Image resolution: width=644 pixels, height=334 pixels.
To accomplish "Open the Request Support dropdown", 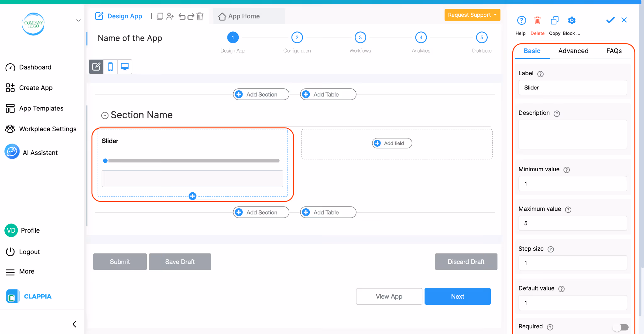I will pos(472,15).
